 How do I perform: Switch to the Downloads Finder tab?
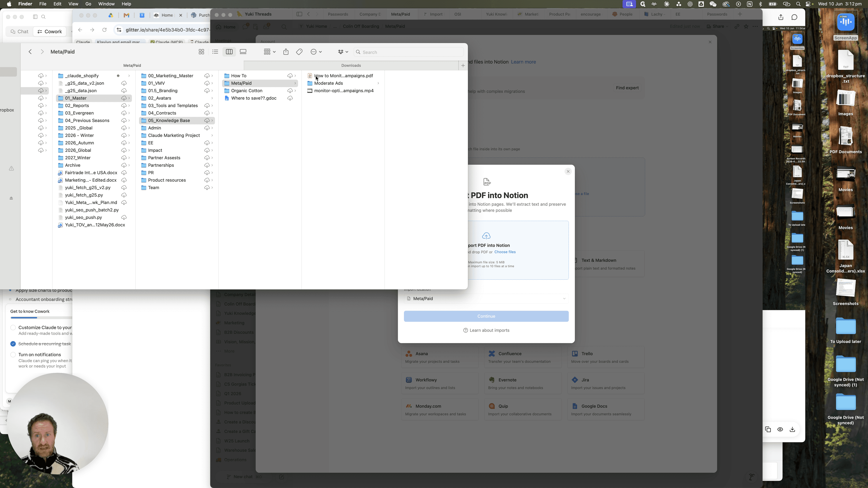[x=351, y=65]
